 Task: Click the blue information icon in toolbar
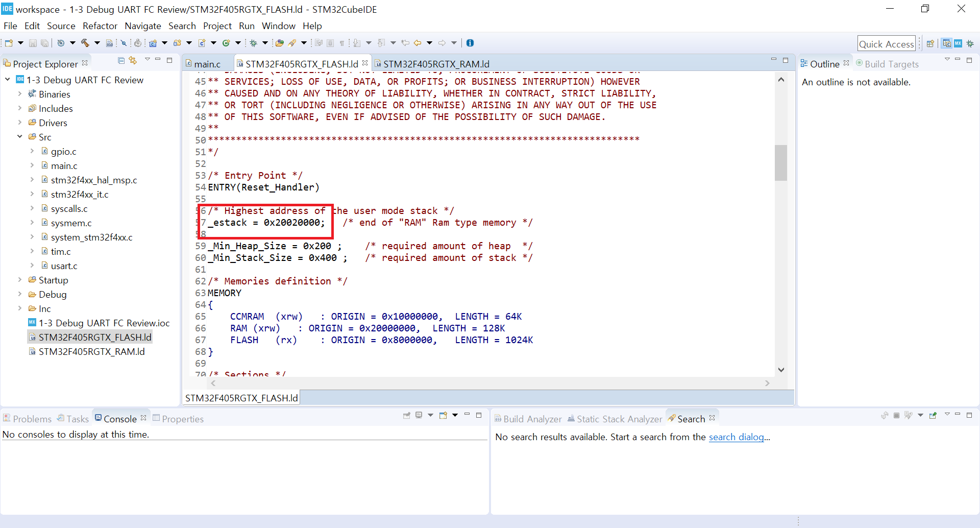click(x=470, y=43)
